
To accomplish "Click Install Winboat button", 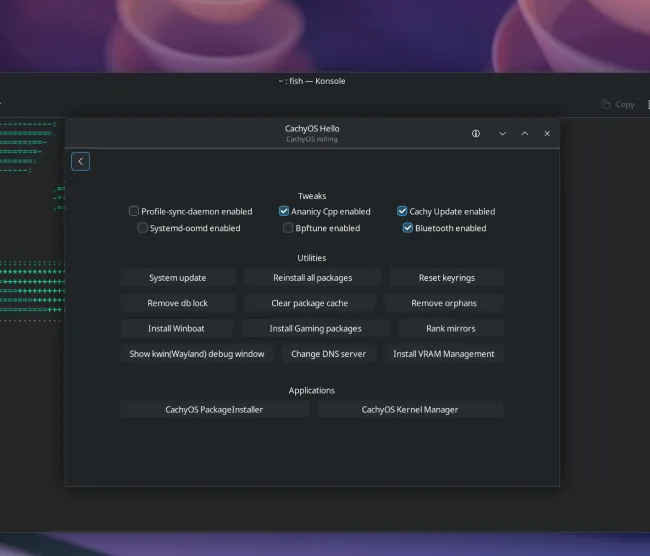I will click(176, 328).
